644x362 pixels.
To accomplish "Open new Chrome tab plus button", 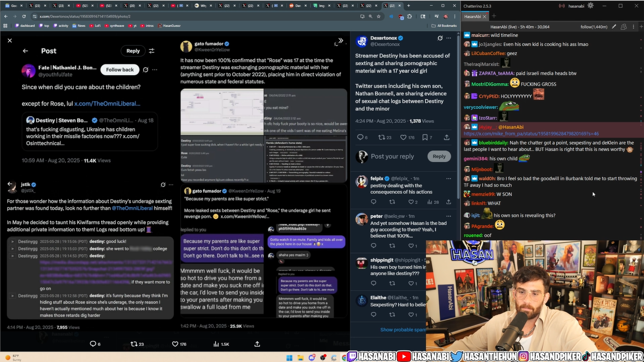I will click(409, 5).
